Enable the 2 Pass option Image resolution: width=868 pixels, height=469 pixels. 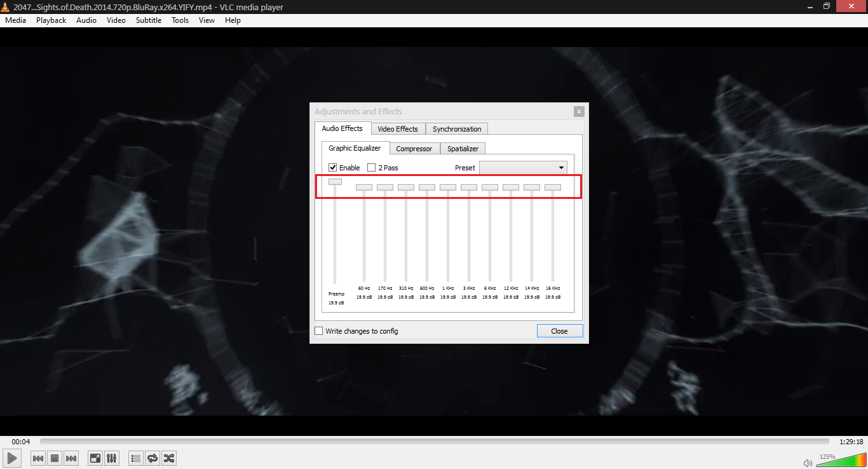pyautogui.click(x=371, y=167)
